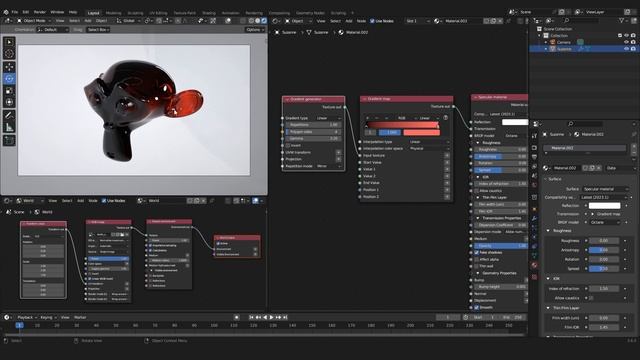Select the Annotate pencil tool

[9, 116]
